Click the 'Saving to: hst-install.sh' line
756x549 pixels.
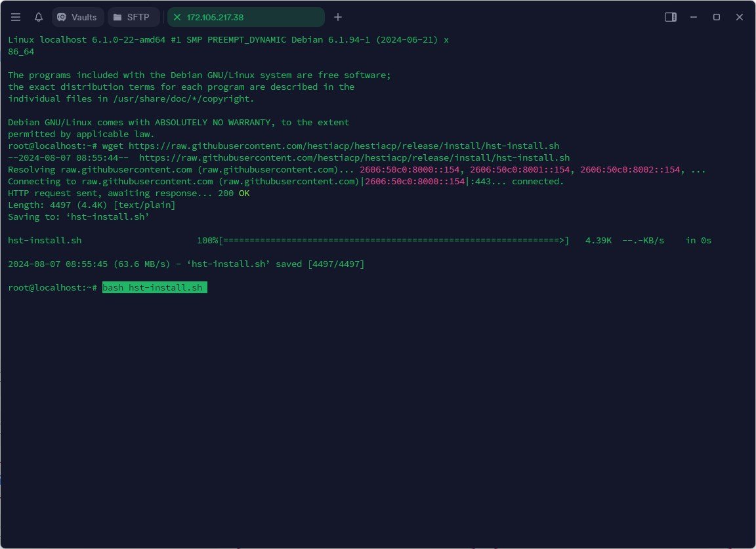79,217
